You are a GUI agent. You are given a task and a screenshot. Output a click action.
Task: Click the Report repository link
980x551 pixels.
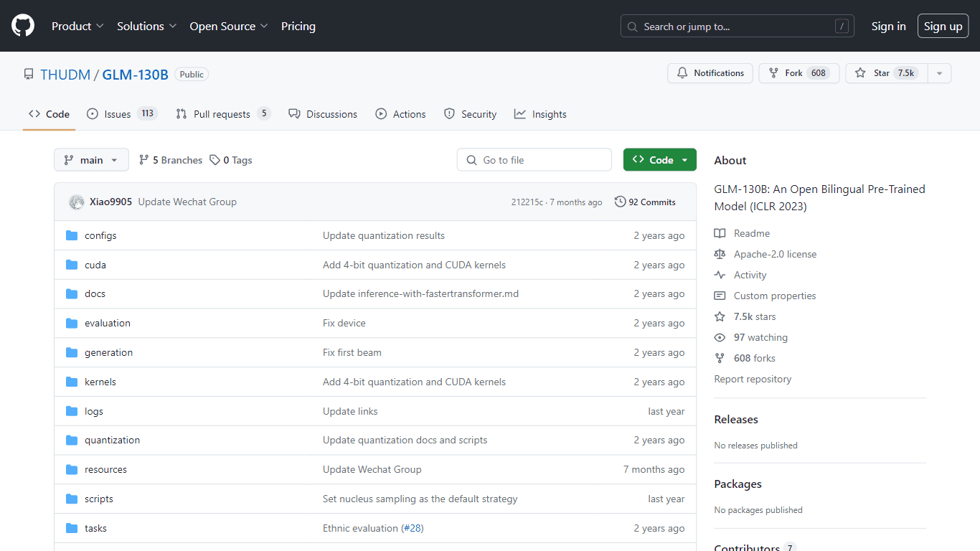pyautogui.click(x=753, y=379)
